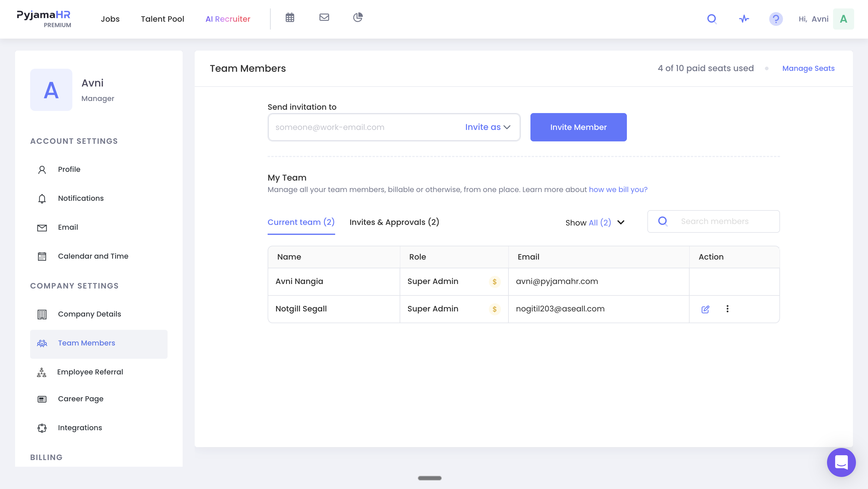The image size is (868, 489).
Task: Open the mail inbox icon in header
Action: click(324, 17)
